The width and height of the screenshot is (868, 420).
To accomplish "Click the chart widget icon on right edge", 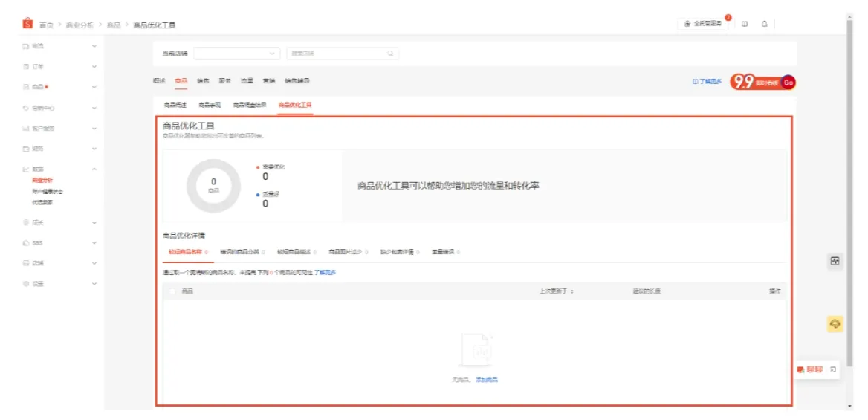I will point(835,261).
